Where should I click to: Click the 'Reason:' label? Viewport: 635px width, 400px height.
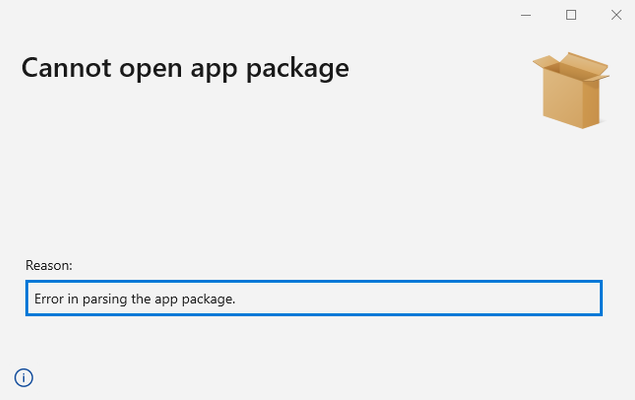pyautogui.click(x=49, y=265)
